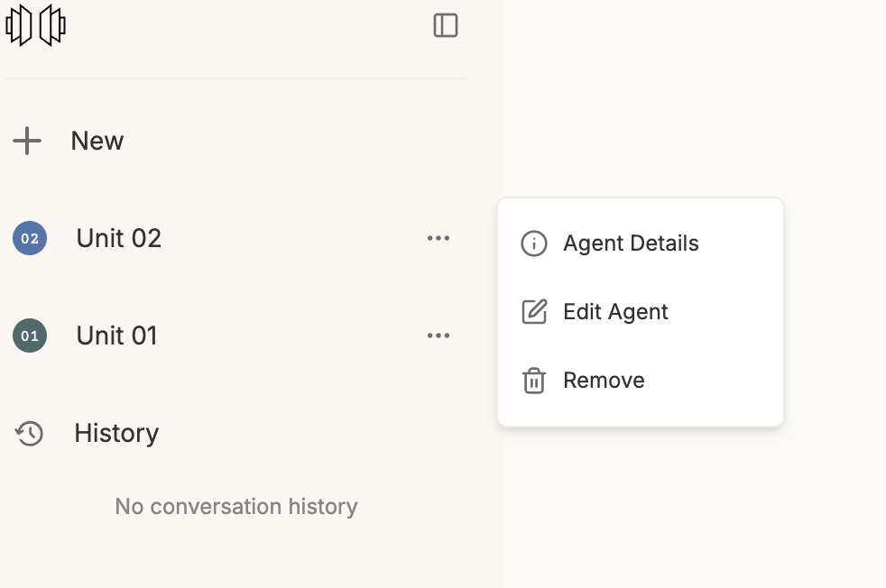Click the blue 02 avatar badge
Viewport: 886px width, 588px height.
(30, 238)
